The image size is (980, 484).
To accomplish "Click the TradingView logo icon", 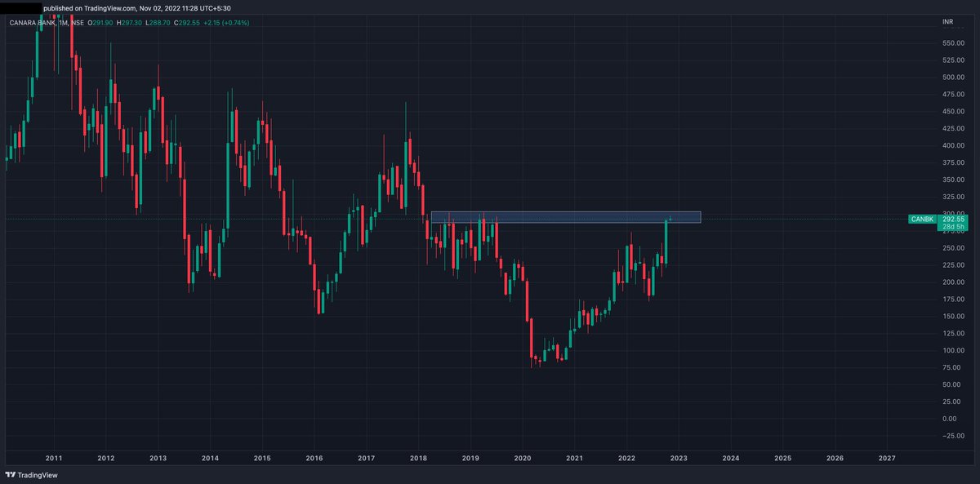I will click(10, 474).
